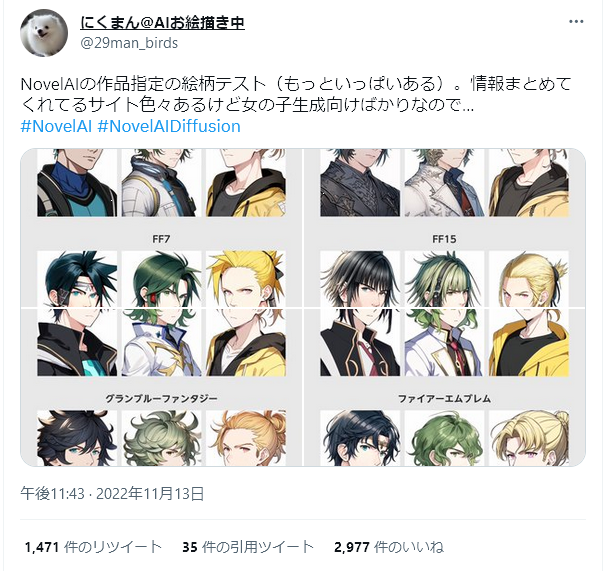Screen dimensions: 612x571
Task: Click the blond ponytail ファイアーエムブレム portrait
Action: point(529,438)
